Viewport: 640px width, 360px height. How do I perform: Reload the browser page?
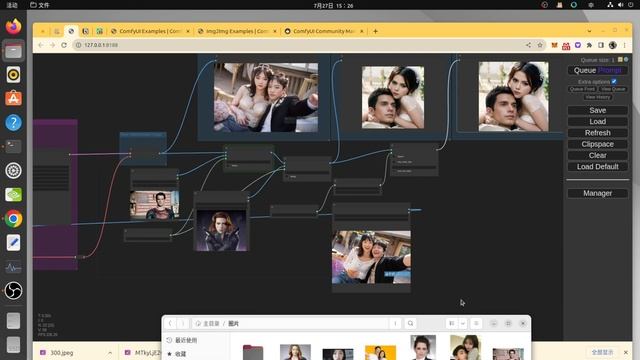(x=64, y=45)
